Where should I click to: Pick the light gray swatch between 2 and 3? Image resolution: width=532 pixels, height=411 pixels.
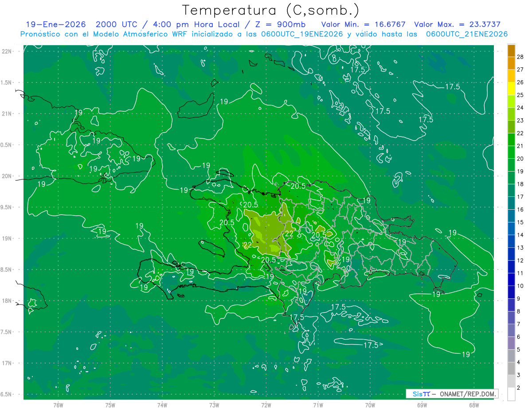click(511, 381)
